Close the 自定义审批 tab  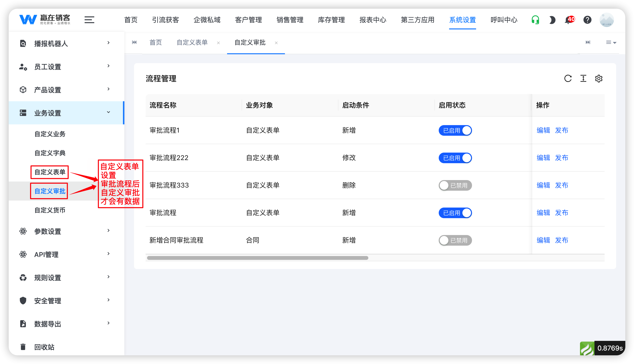pos(276,43)
